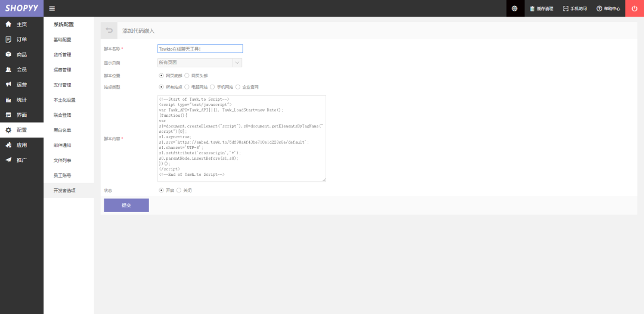Click the interface icon beside 界面
Image resolution: width=644 pixels, height=314 pixels.
[x=8, y=115]
